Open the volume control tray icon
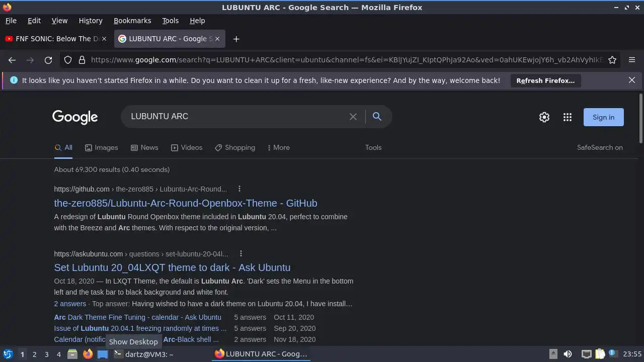Viewport: 644px width, 362px height. coord(568,354)
